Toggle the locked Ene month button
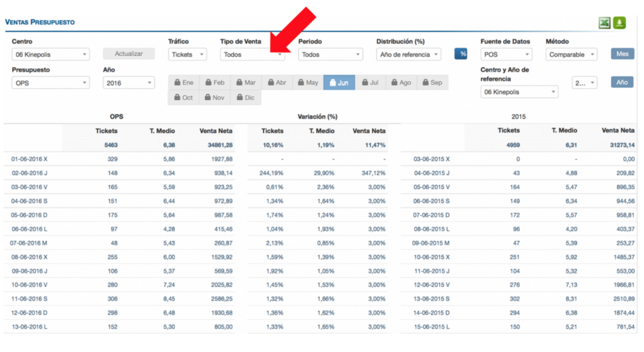The image size is (644, 352). point(184,83)
